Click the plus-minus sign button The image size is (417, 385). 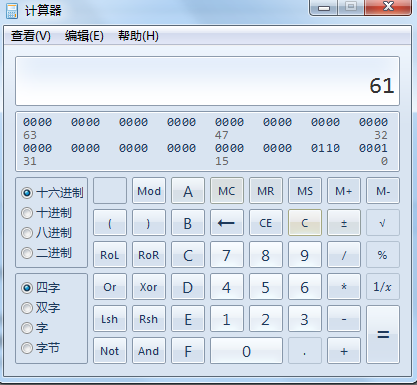344,223
